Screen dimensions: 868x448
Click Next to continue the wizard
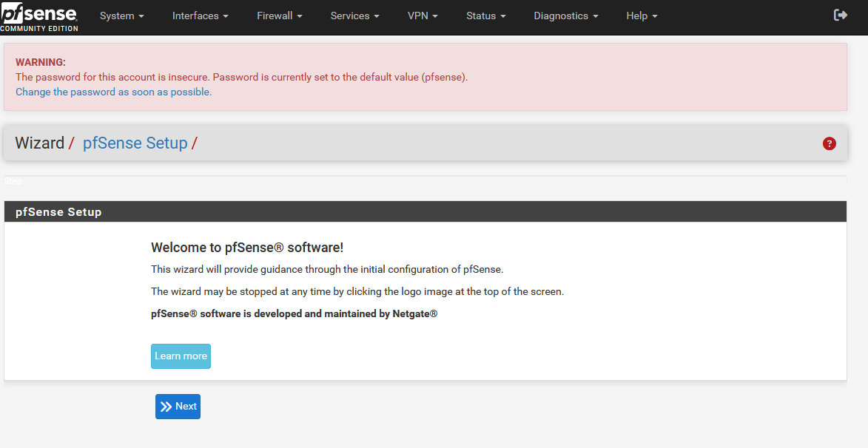click(178, 407)
